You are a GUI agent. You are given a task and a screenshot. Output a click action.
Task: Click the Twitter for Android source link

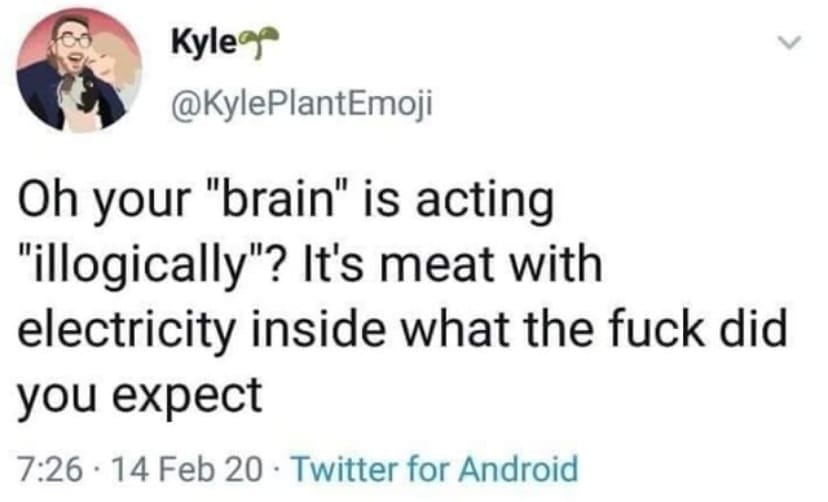[x=435, y=469]
